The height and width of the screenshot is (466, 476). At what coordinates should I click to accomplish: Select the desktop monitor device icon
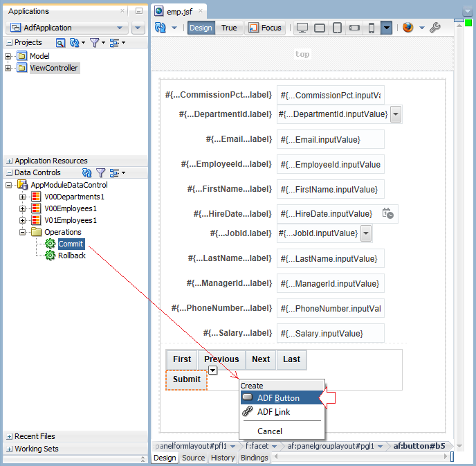302,28
